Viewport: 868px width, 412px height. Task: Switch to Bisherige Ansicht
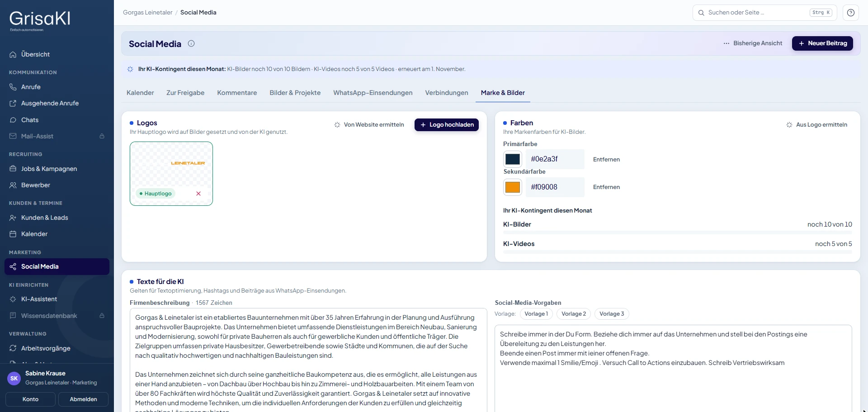(753, 43)
